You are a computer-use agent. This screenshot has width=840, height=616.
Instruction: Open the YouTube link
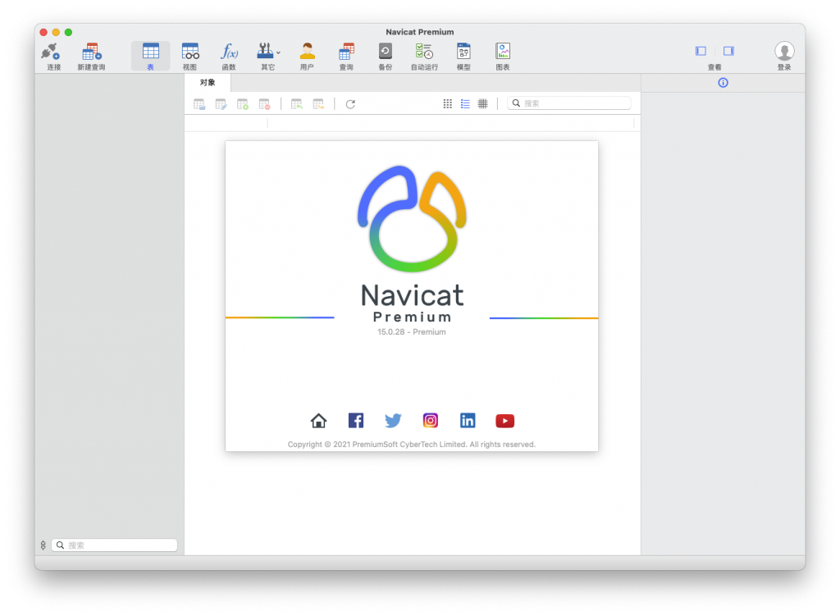click(504, 421)
